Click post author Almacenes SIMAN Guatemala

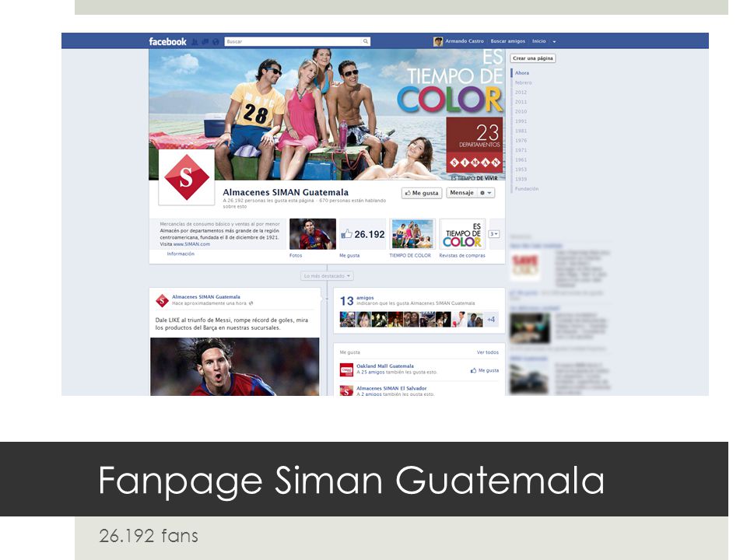[x=205, y=296]
